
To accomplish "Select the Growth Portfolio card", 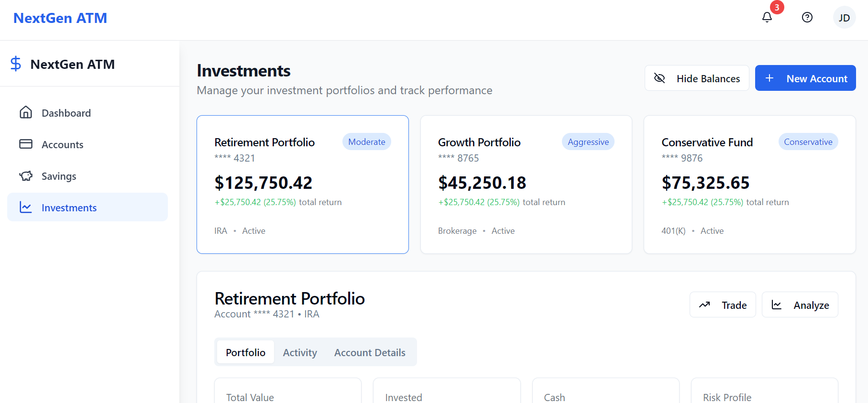I will 526,185.
